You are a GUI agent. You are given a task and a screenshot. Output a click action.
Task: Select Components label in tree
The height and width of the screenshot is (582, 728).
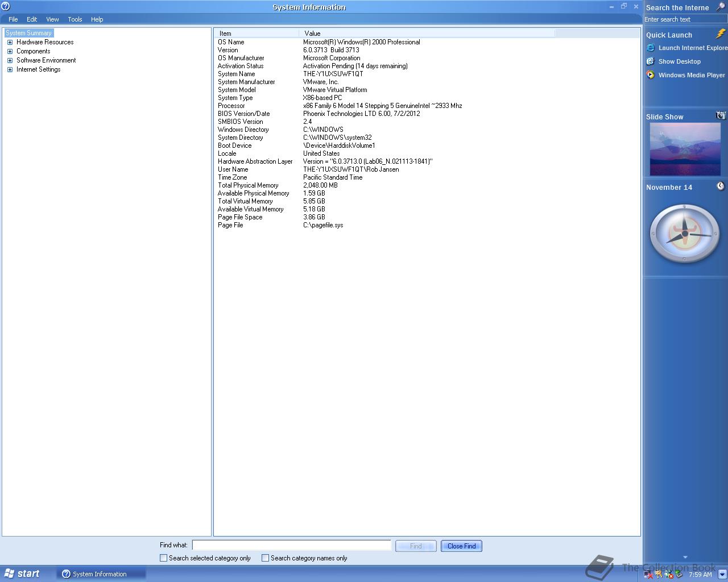pos(33,51)
